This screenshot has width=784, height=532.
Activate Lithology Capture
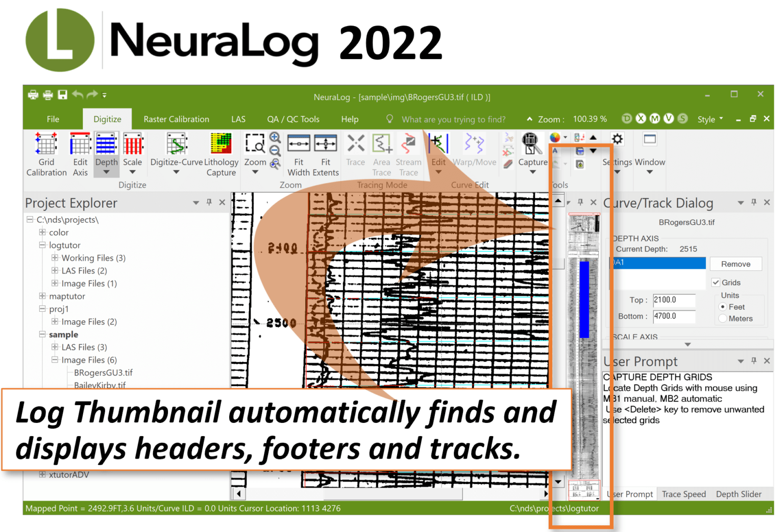[220, 153]
